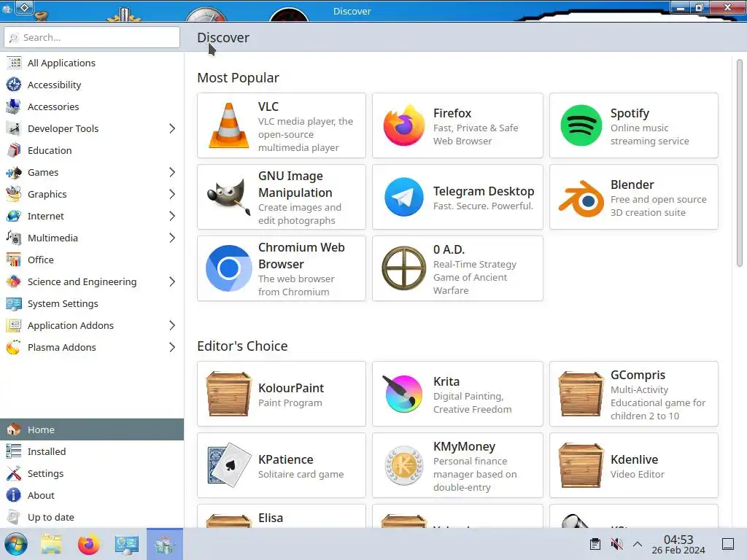This screenshot has height=560, width=747.
Task: Click the Office category icon
Action: point(14,260)
